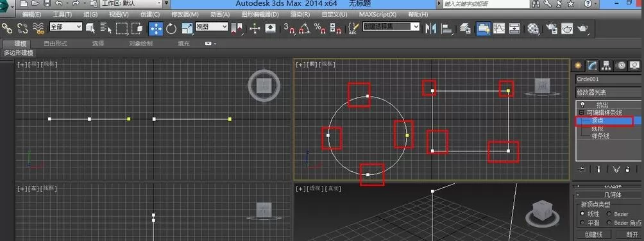Click the 创建线 button
Viewport: 644px width, 241px height.
tap(593, 235)
